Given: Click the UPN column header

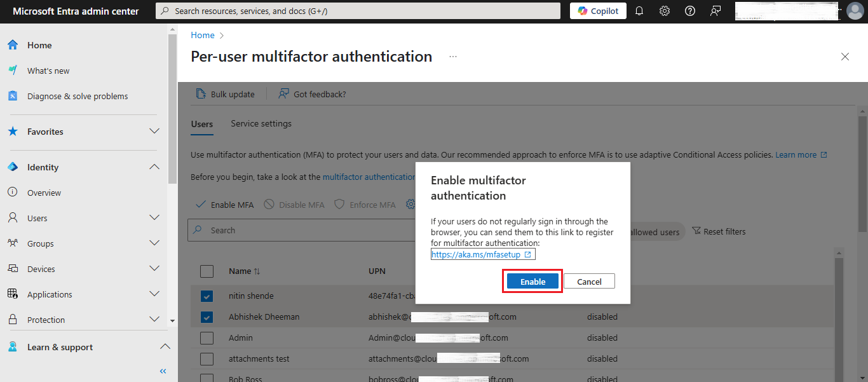Looking at the screenshot, I should click(x=377, y=271).
